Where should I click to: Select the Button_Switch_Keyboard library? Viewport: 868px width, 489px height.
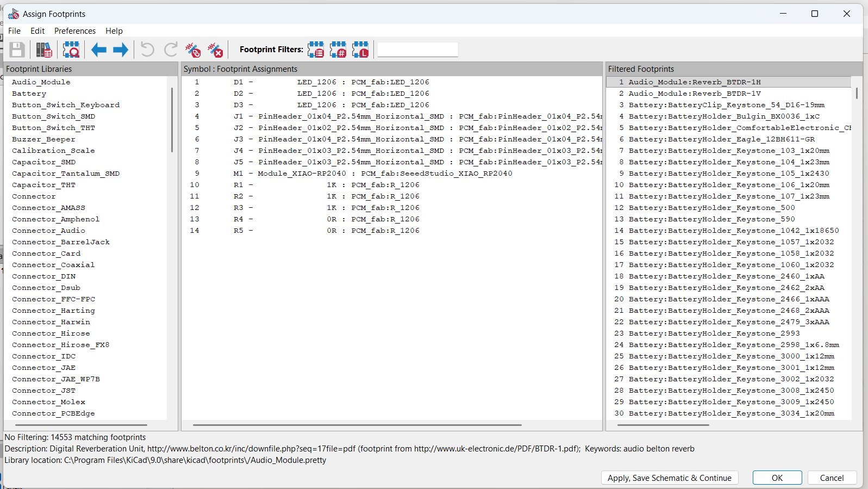pos(66,105)
